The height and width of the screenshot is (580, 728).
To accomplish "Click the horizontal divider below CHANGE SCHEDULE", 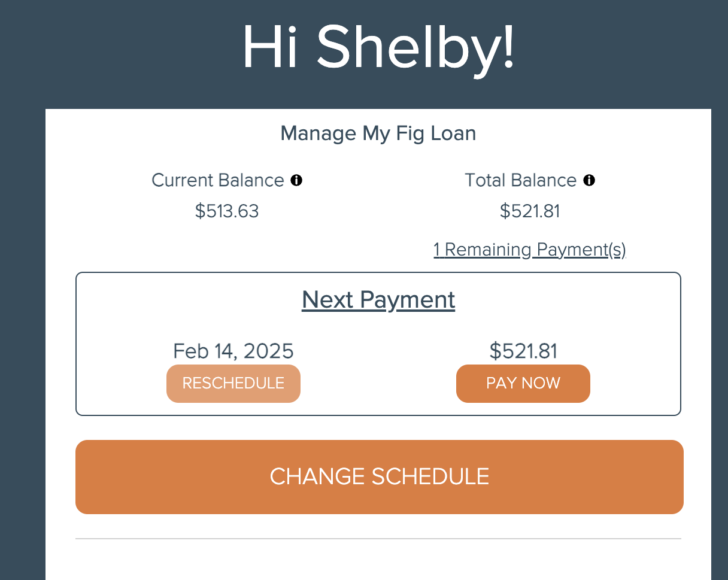I will click(378, 539).
